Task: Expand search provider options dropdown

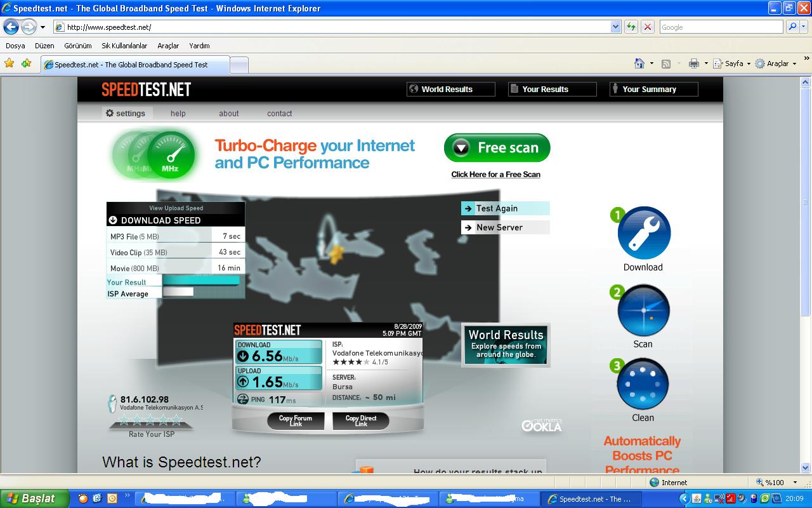Action: pyautogui.click(x=804, y=27)
